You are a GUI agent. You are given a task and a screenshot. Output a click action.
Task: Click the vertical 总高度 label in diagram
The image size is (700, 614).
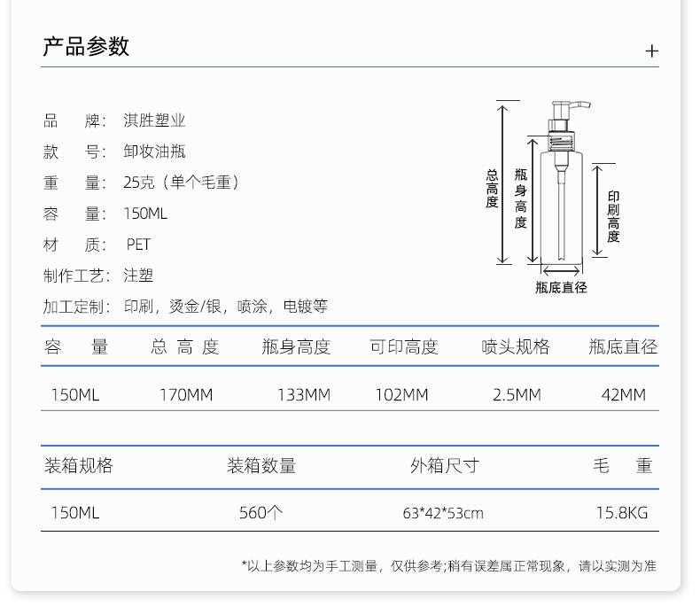[x=492, y=189]
